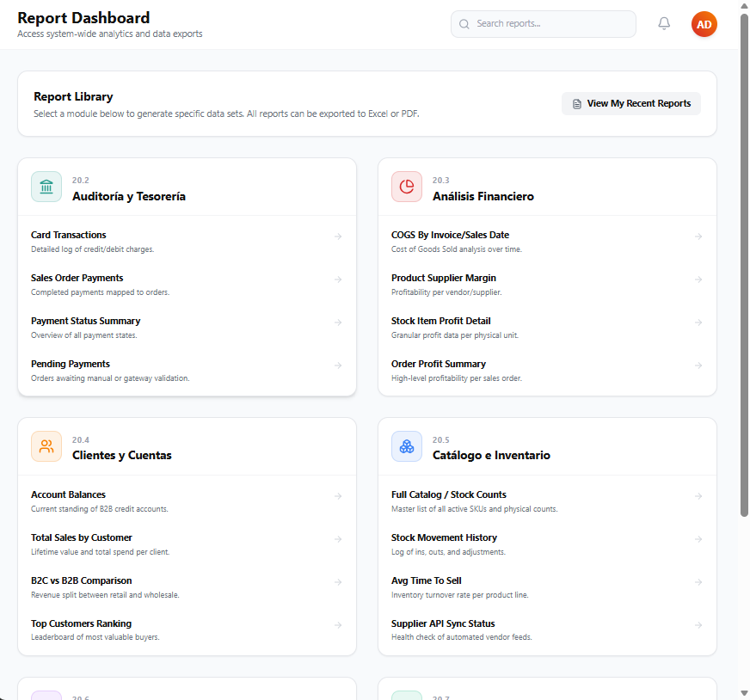This screenshot has height=700, width=750.
Task: Open the Product Supplier Margin report
Action: click(547, 285)
